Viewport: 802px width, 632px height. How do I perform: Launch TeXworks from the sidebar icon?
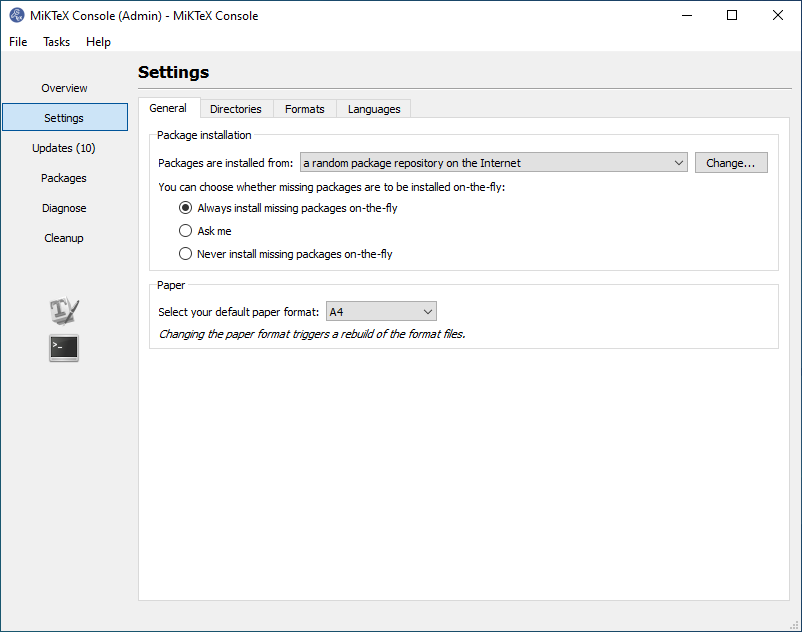point(64,311)
